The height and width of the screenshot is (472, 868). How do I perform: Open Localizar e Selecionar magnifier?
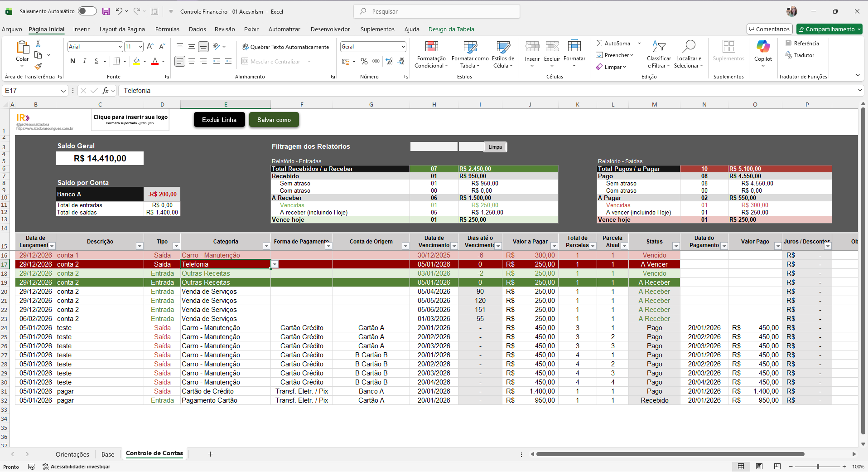click(689, 47)
